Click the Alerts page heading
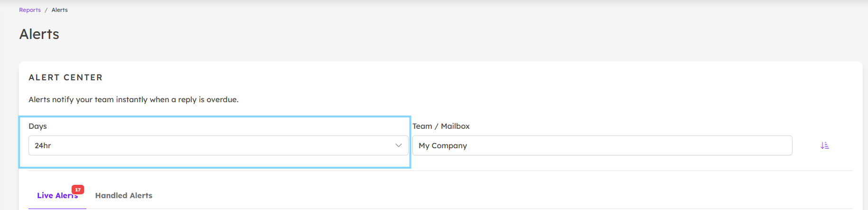 39,34
